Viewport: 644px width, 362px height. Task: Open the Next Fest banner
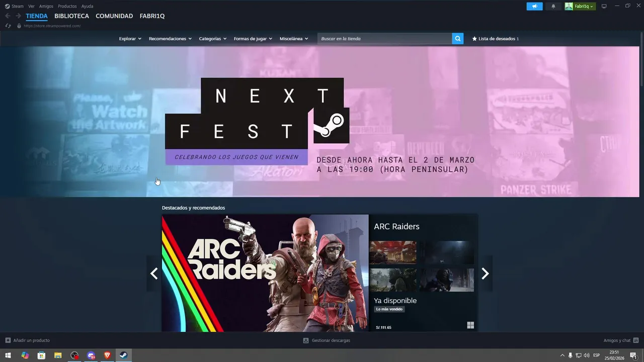pyautogui.click(x=319, y=122)
